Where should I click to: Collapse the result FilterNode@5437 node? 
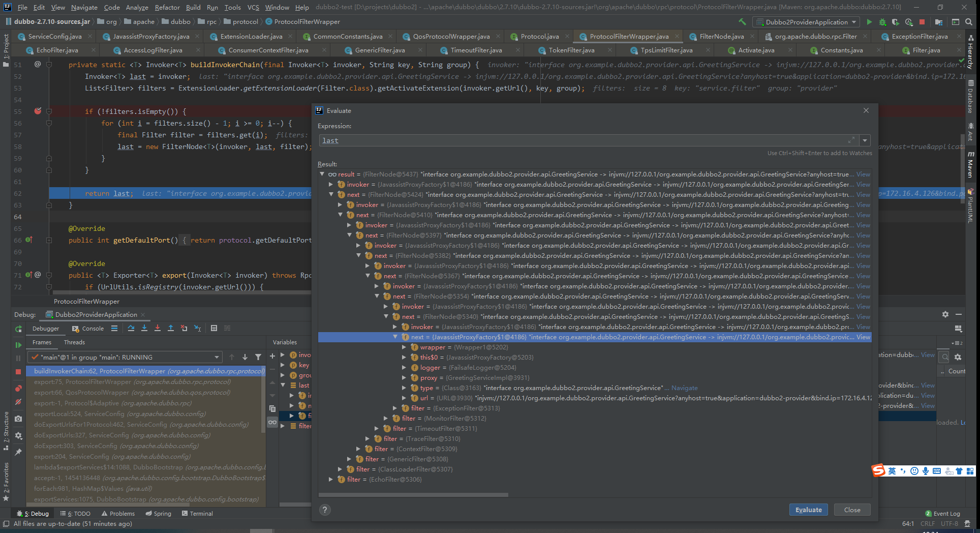(x=322, y=174)
